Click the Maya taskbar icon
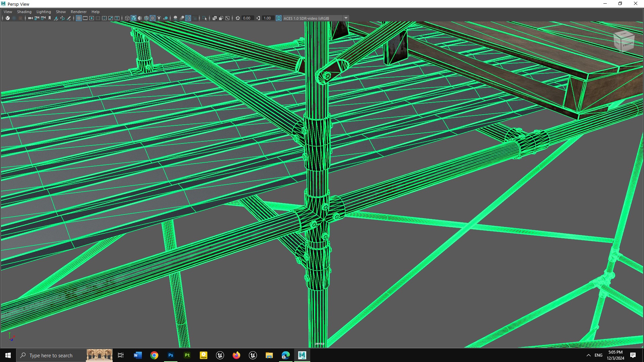Screen dimensions: 644x362 pos(302,355)
